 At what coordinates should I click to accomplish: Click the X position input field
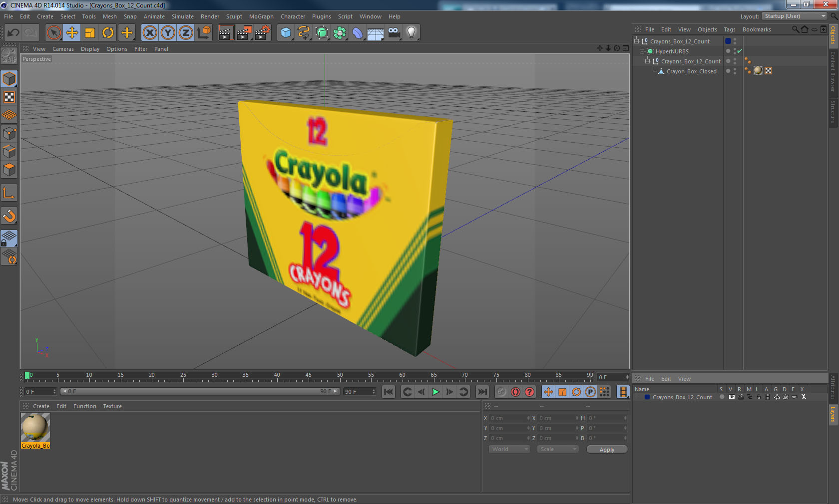(x=509, y=418)
